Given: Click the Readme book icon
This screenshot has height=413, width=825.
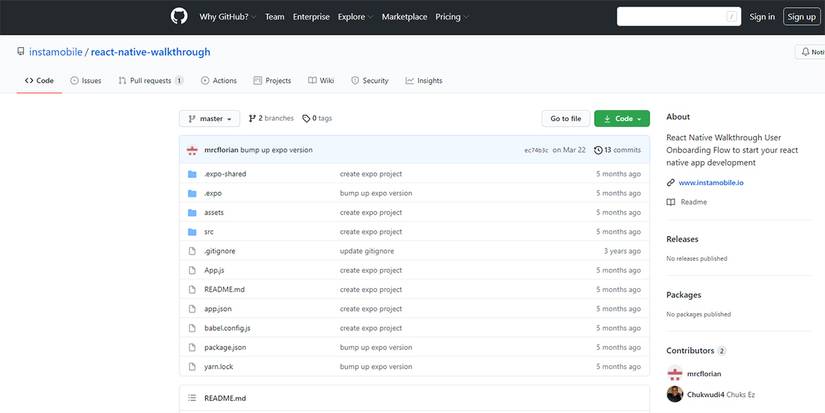Looking at the screenshot, I should click(670, 202).
